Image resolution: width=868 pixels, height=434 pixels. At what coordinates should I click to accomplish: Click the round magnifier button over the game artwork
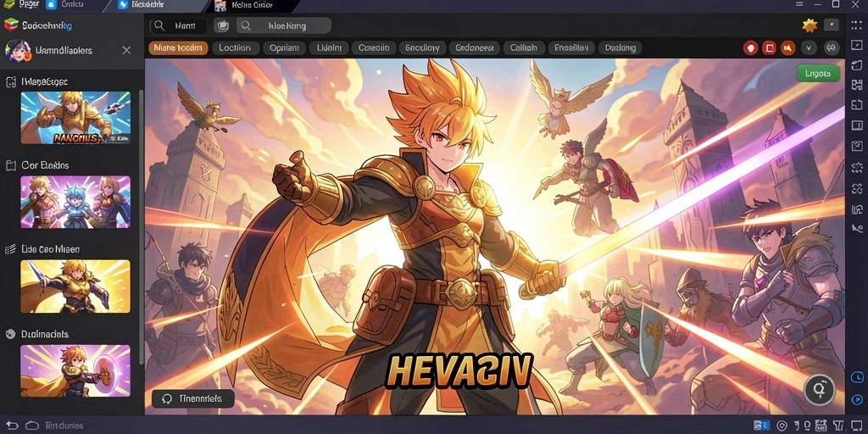pos(820,390)
